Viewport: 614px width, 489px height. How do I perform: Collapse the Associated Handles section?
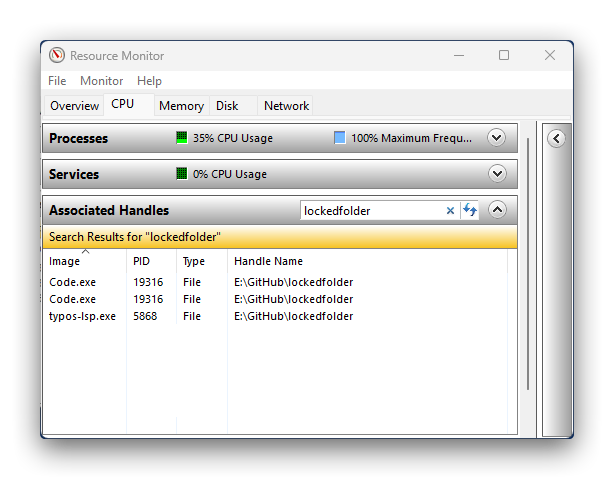(497, 209)
